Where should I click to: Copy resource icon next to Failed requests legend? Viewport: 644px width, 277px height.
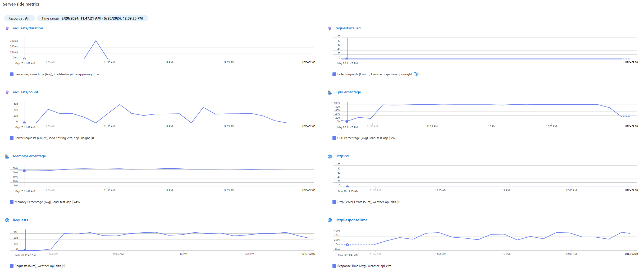415,74
